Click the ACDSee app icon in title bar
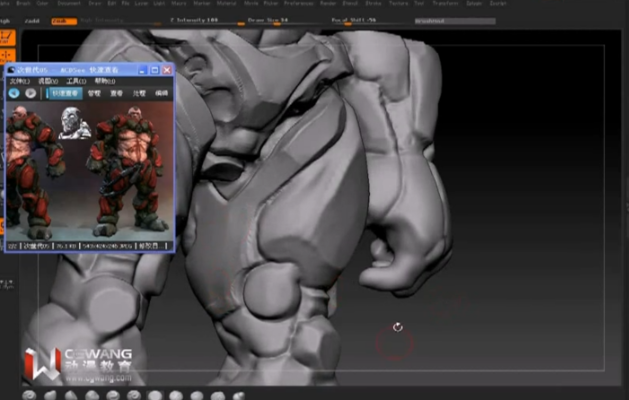The height and width of the screenshot is (400, 629). pos(12,70)
